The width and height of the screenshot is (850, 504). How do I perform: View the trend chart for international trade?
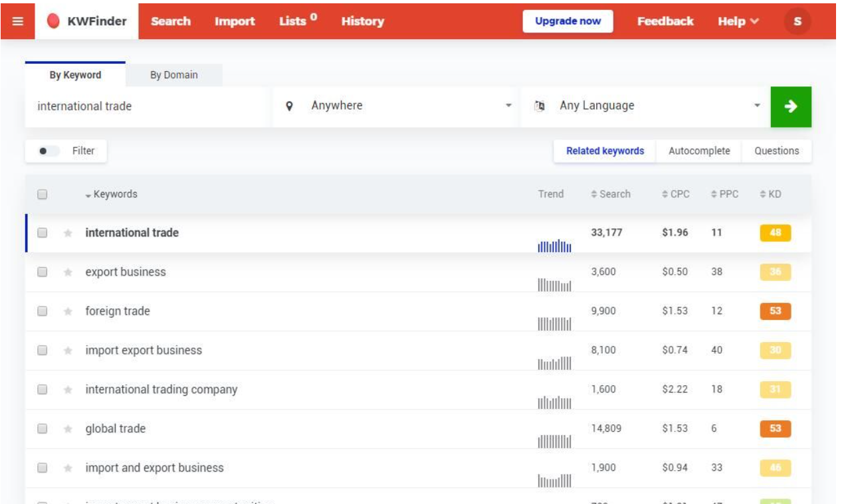(554, 246)
